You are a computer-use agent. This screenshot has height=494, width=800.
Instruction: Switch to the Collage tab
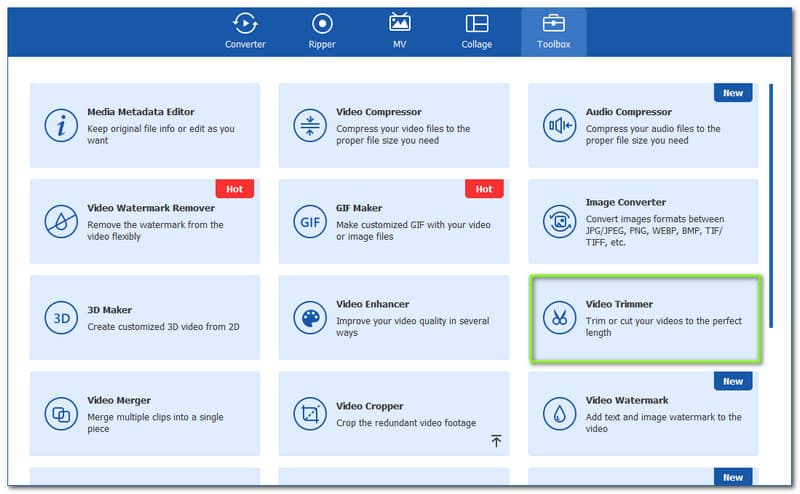pyautogui.click(x=477, y=32)
